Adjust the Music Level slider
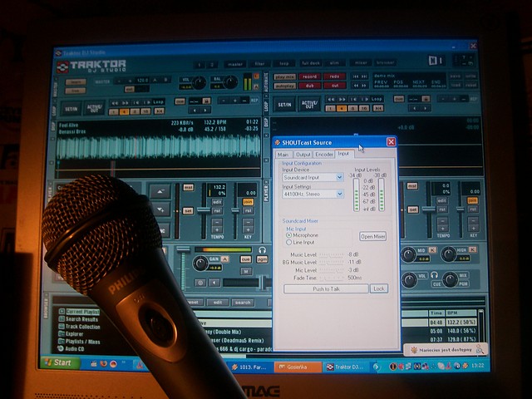This screenshot has height=399, width=532. pyautogui.click(x=332, y=255)
